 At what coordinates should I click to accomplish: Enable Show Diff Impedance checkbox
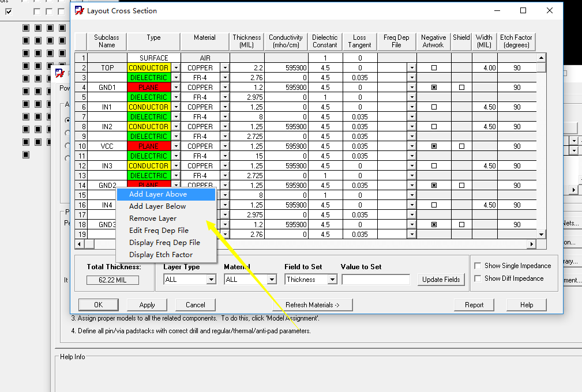(x=478, y=278)
